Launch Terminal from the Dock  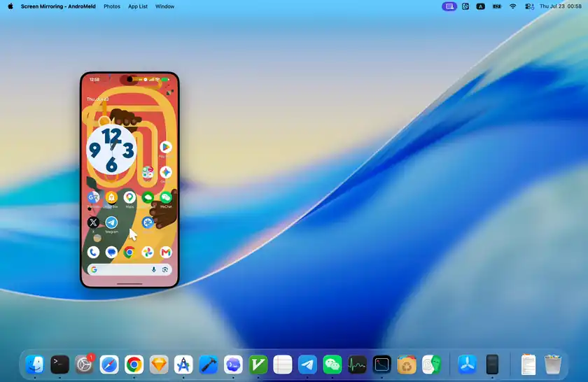(59, 365)
